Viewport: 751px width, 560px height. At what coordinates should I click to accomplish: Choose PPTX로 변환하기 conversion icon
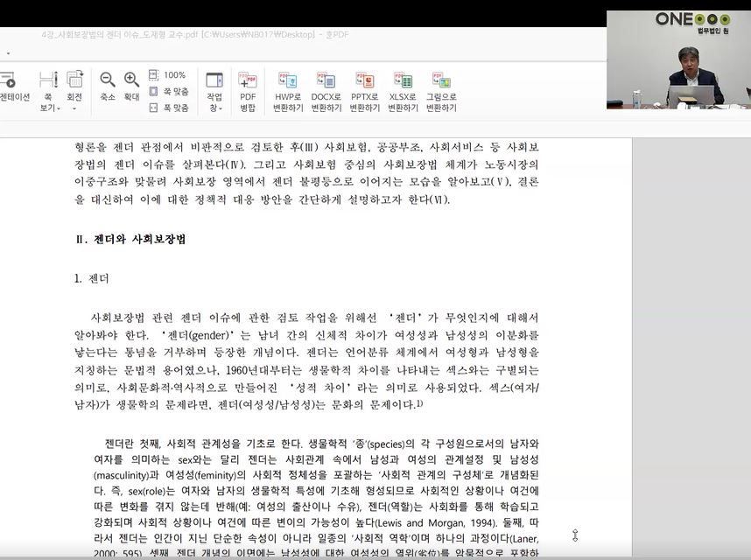click(364, 92)
